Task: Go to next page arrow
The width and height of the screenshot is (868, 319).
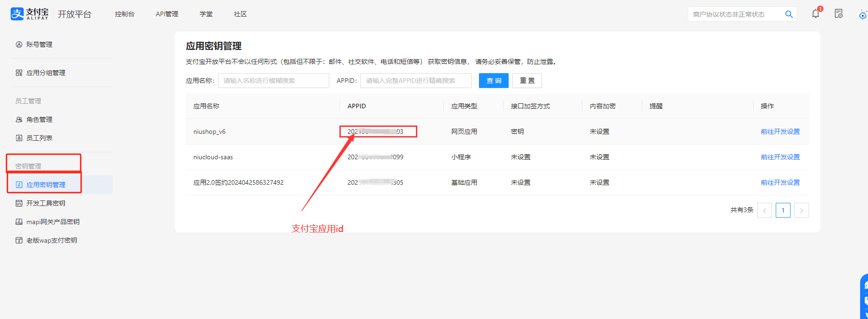Action: click(801, 210)
